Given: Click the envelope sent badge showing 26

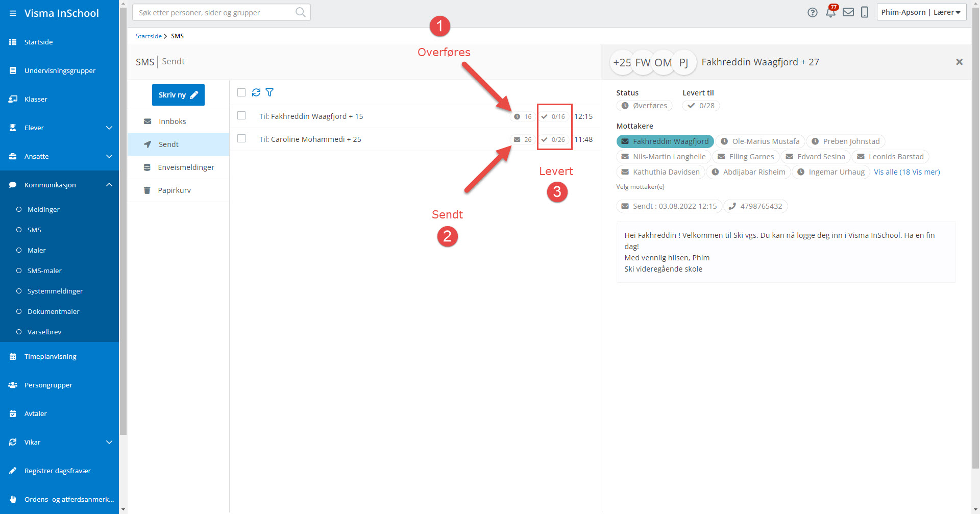Looking at the screenshot, I should coord(523,140).
